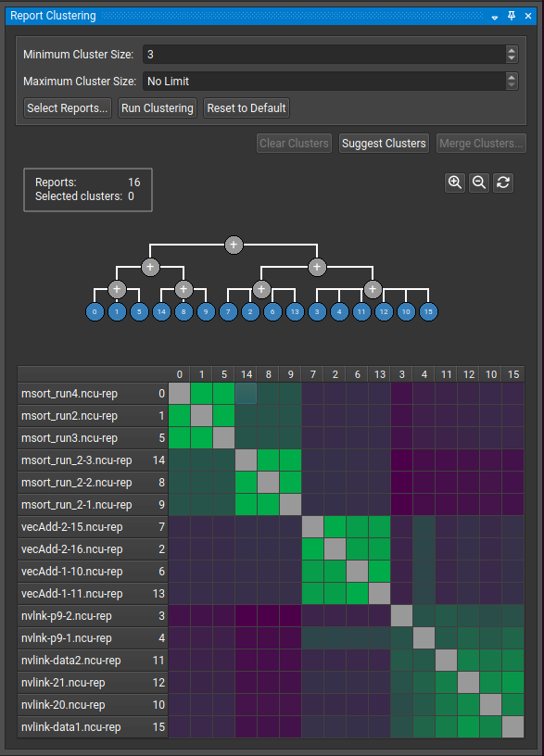Select the msort_run2.ncu-rep row header

(93, 416)
